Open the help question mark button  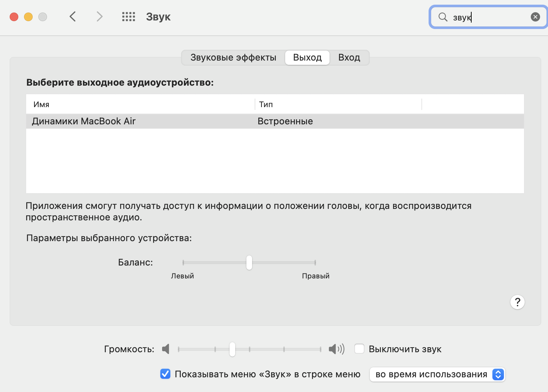(x=517, y=302)
